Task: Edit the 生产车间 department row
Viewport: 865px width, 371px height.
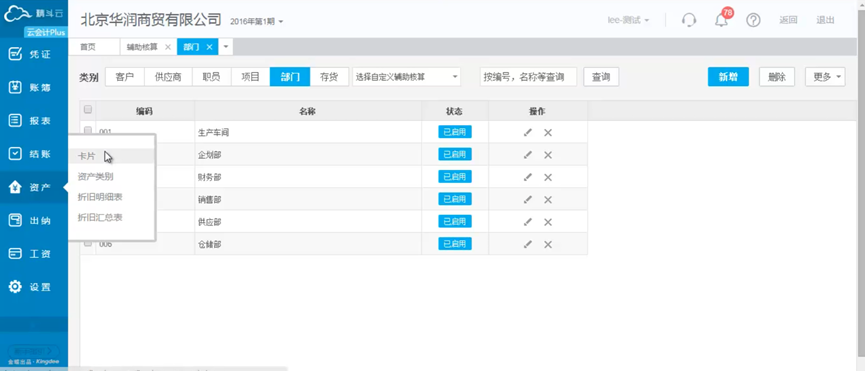Action: pyautogui.click(x=528, y=132)
